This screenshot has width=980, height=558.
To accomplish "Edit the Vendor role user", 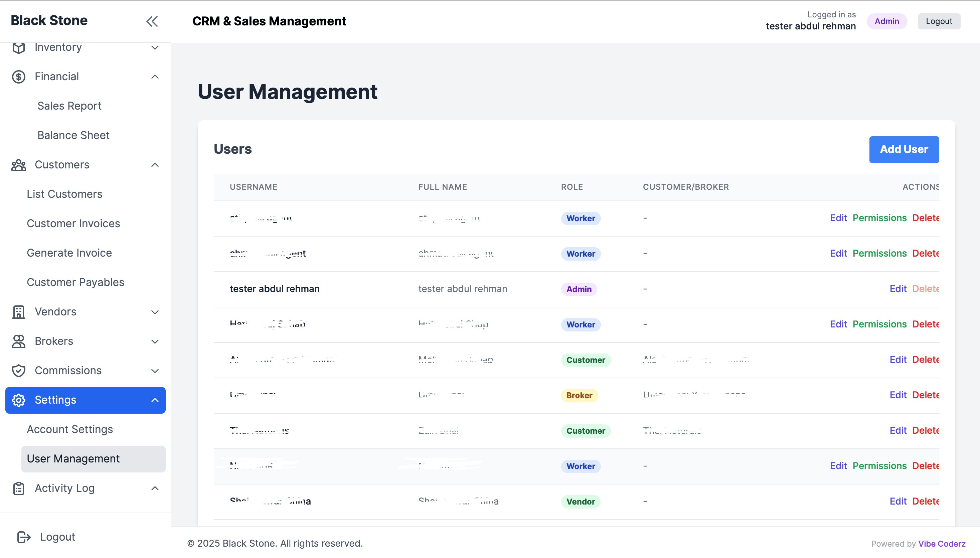I will [897, 501].
